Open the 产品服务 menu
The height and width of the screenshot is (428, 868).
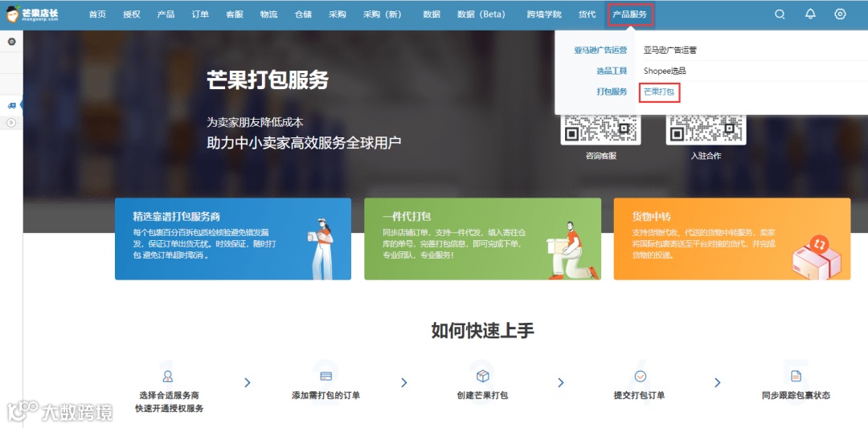630,15
